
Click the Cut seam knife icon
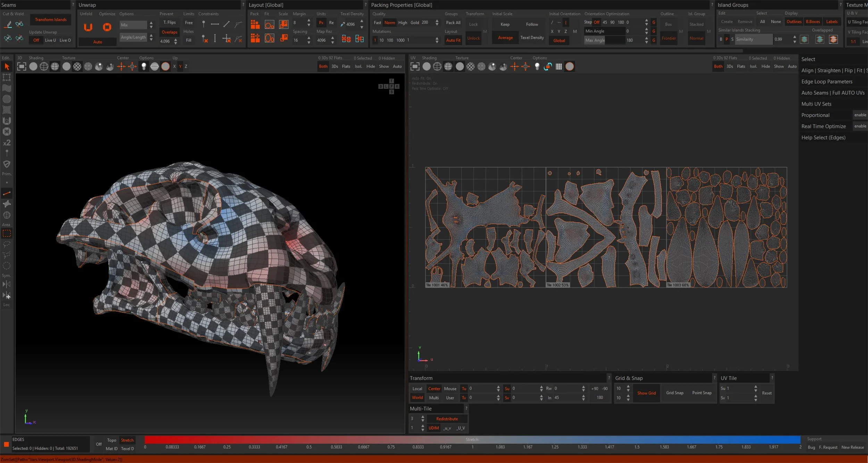pos(8,24)
